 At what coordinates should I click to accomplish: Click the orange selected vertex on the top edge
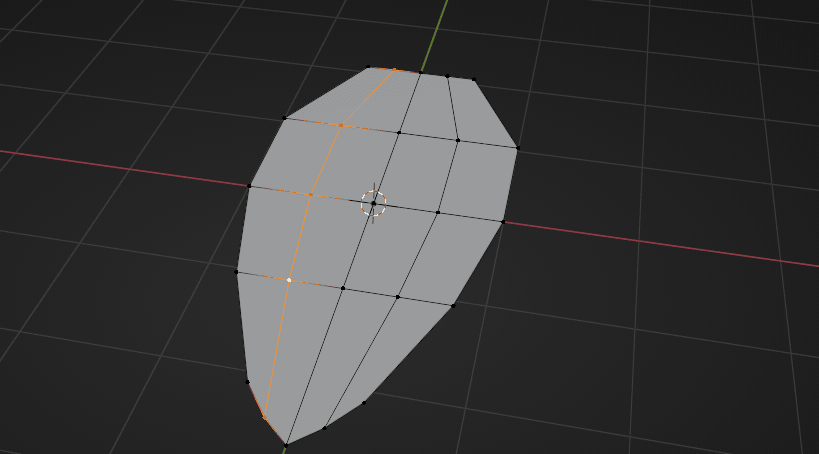(394, 70)
